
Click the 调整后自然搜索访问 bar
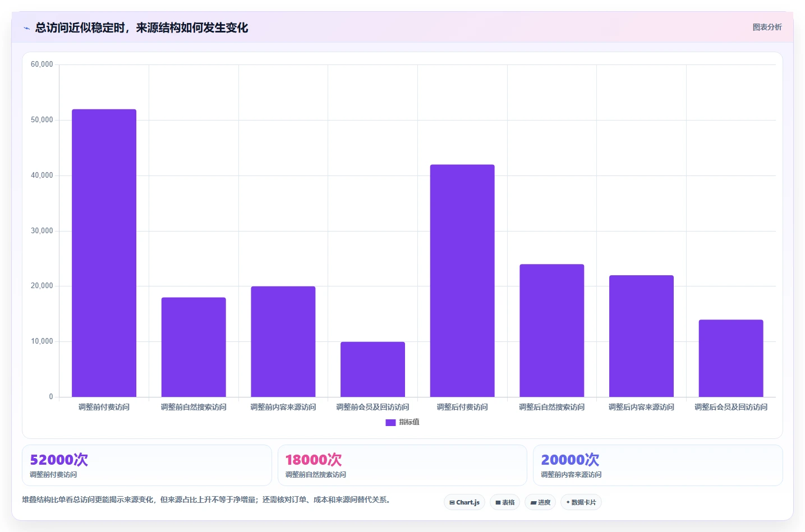tap(552, 331)
